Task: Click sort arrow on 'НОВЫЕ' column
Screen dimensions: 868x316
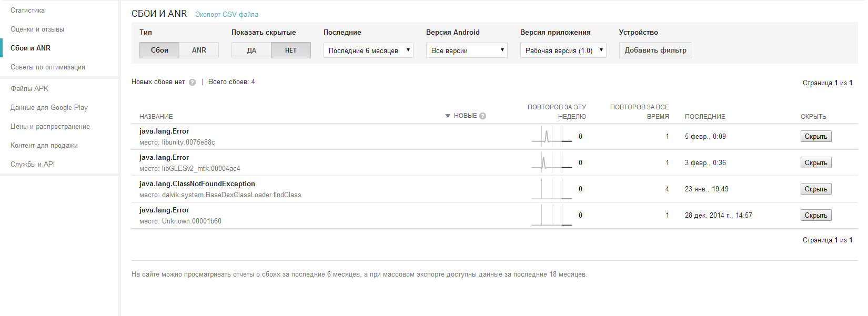Action: [x=448, y=116]
